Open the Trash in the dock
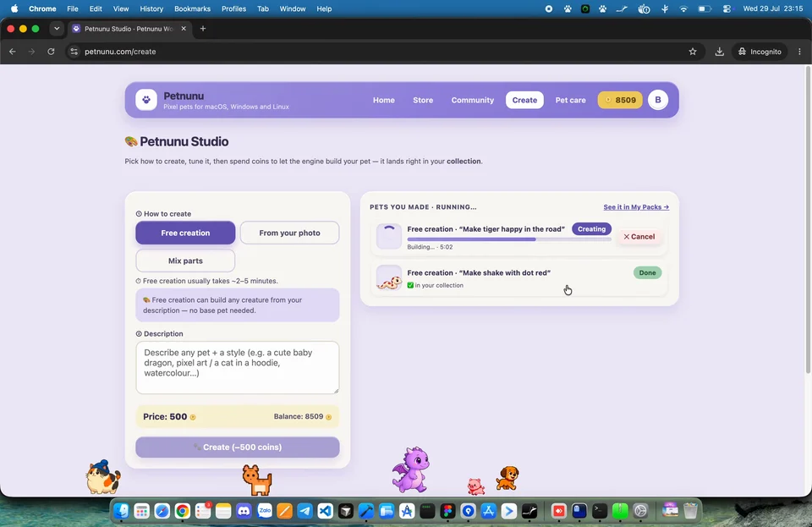812x527 pixels. tap(690, 511)
